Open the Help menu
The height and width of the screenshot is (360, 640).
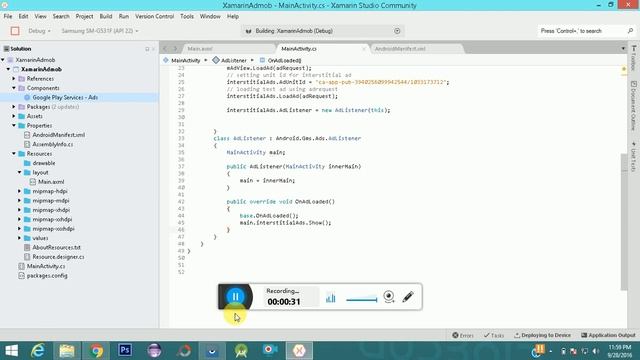(233, 16)
